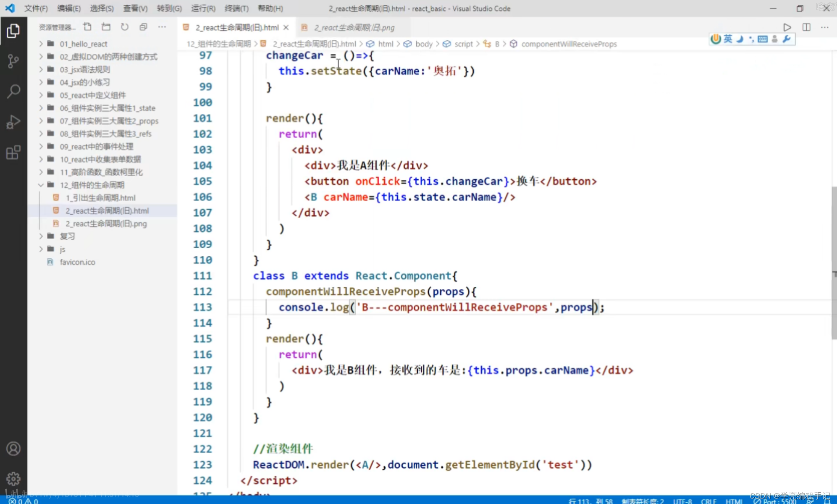Image resolution: width=837 pixels, height=504 pixels.
Task: Click the componentWillReceiveProps breadcrumb
Action: [x=569, y=44]
